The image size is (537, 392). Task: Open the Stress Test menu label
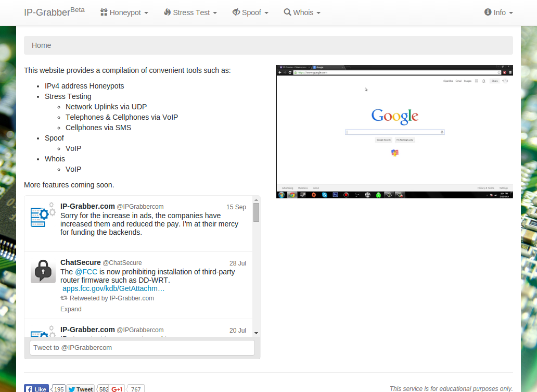click(x=191, y=12)
